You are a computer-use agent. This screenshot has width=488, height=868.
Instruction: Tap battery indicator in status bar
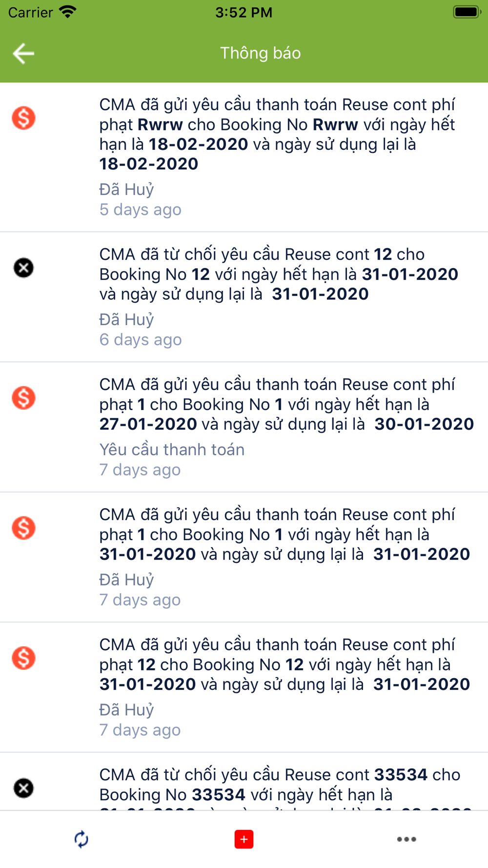point(467,12)
